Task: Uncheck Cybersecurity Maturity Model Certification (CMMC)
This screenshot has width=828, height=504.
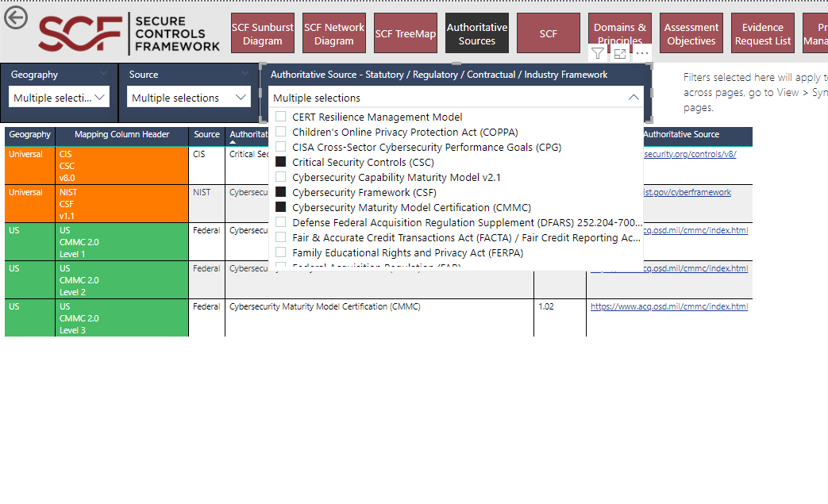Action: pyautogui.click(x=280, y=207)
